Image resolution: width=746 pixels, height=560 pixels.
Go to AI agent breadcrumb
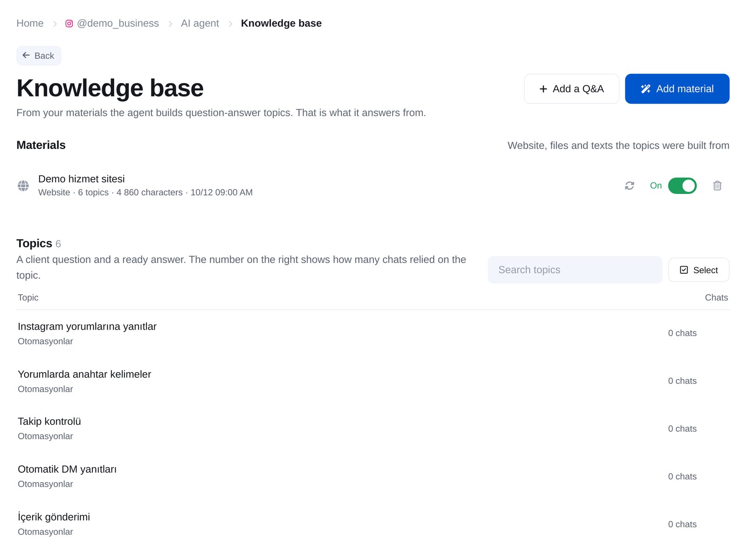pos(200,23)
